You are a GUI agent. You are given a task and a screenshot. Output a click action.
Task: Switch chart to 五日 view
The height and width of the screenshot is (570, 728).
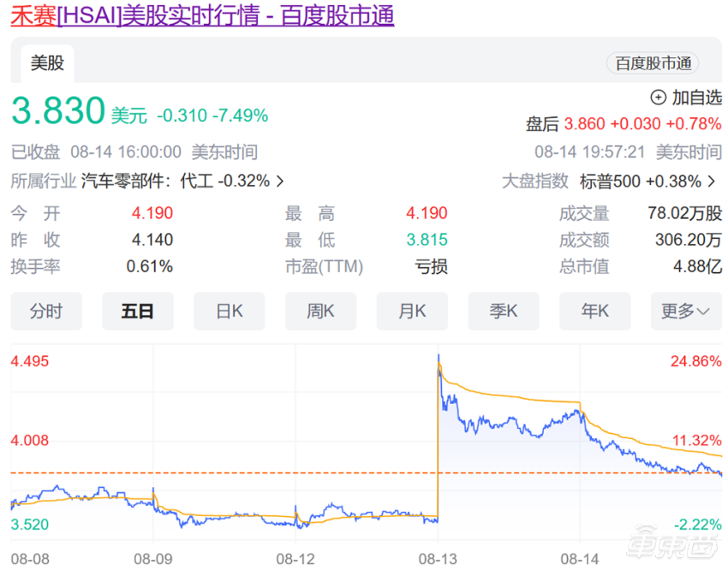[x=138, y=312]
